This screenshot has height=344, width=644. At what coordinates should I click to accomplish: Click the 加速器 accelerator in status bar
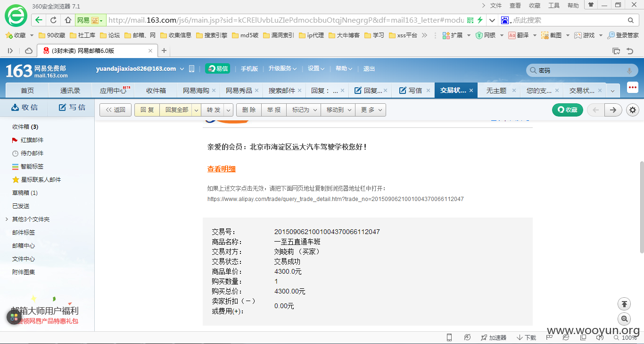pyautogui.click(x=493, y=337)
